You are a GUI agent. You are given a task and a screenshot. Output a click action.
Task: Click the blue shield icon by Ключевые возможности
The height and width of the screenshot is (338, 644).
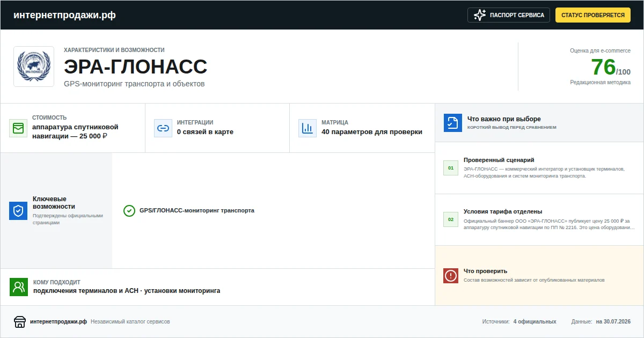click(x=18, y=211)
